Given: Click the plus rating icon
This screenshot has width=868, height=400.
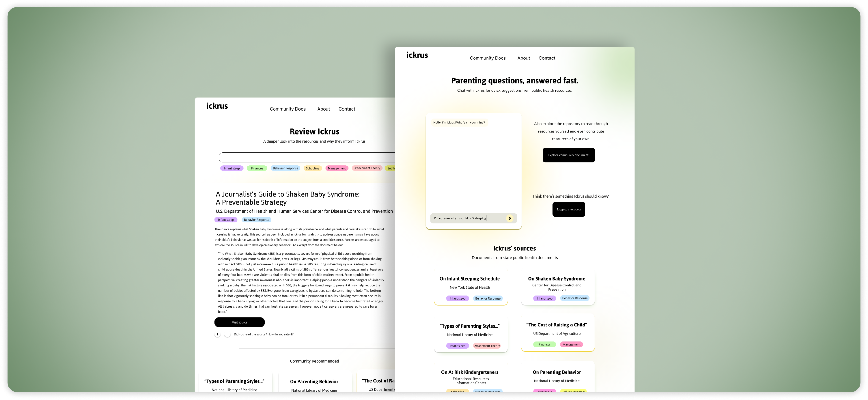Looking at the screenshot, I should tap(217, 334).
